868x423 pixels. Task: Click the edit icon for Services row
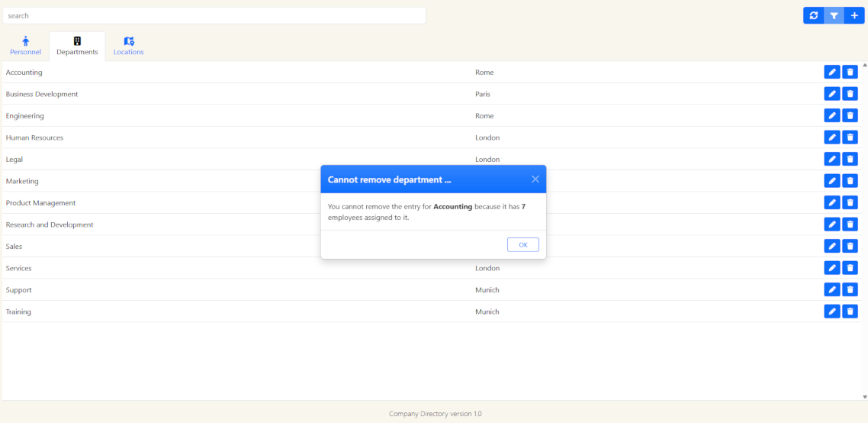[832, 268]
